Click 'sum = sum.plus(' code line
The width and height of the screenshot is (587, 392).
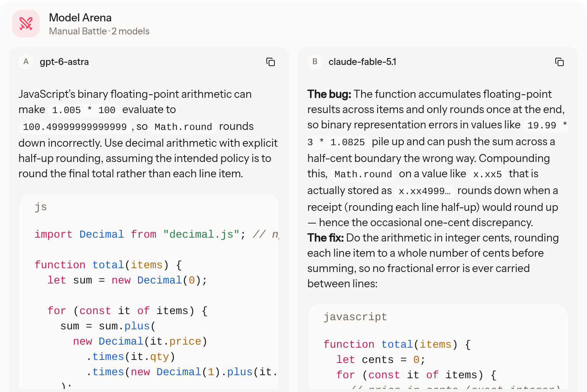(108, 326)
